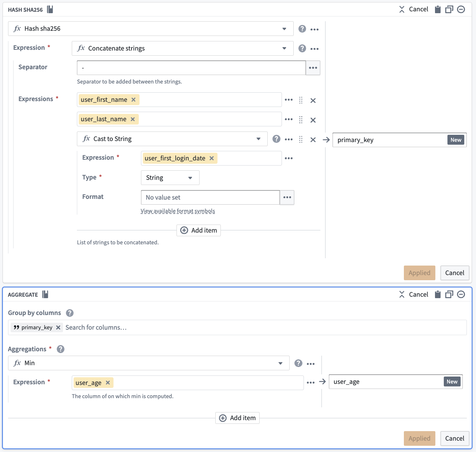Click the duplicate icon in Aggregate header

tap(449, 294)
